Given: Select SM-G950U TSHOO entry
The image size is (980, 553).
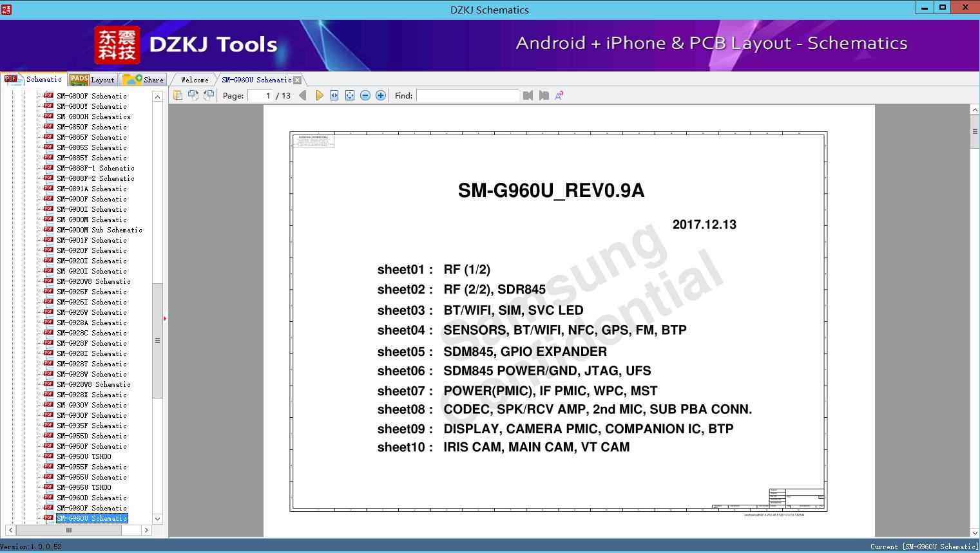Looking at the screenshot, I should [x=84, y=456].
